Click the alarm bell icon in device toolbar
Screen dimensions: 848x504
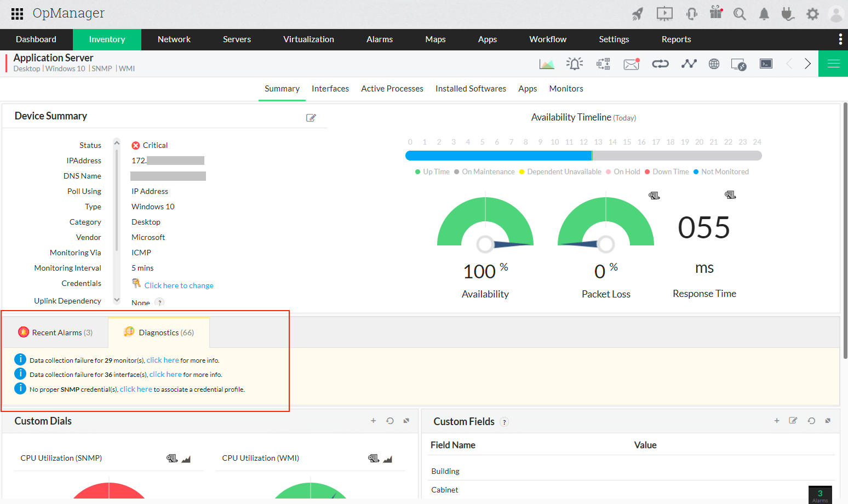(575, 64)
